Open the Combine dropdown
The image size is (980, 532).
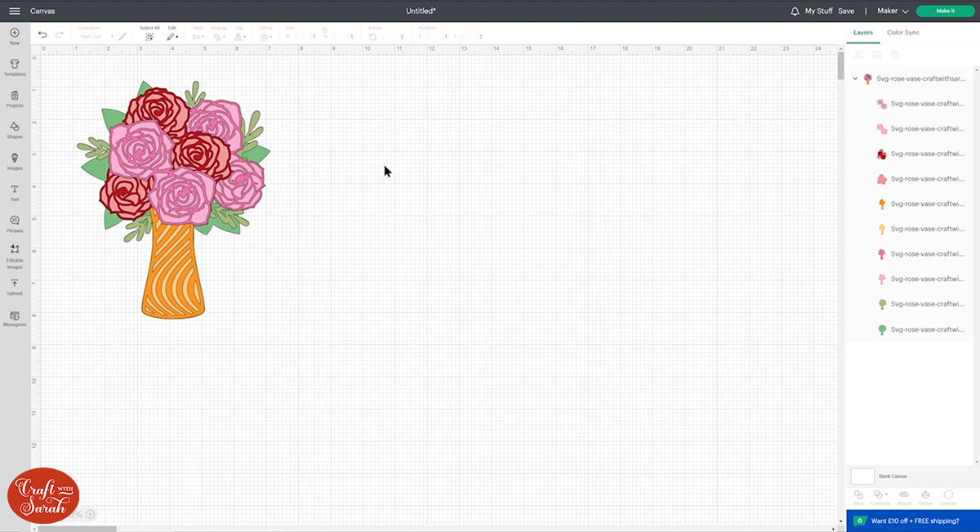(881, 497)
